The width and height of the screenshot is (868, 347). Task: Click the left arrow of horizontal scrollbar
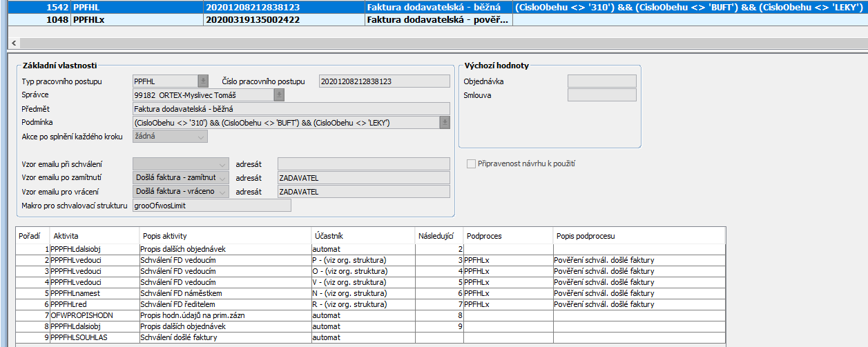click(12, 43)
